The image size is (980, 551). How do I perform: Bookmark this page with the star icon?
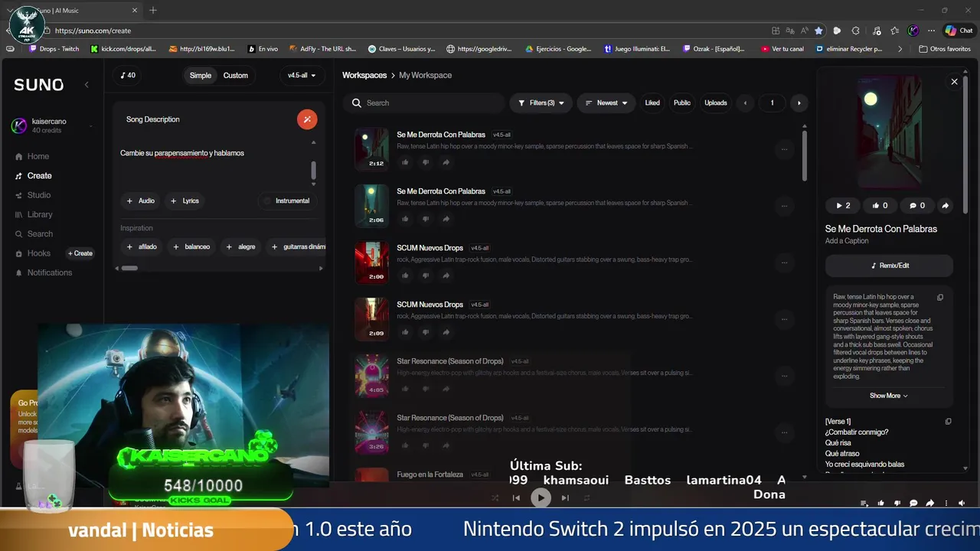coord(818,31)
